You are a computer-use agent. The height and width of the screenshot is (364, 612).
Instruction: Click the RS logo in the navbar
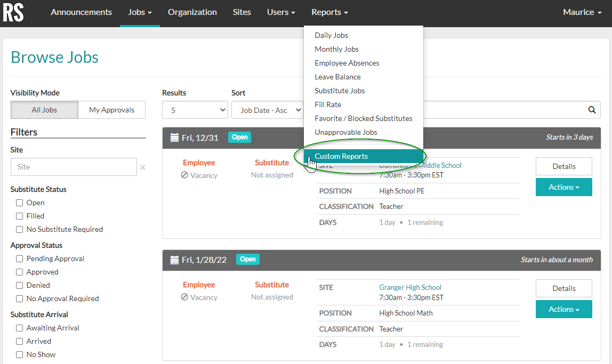coord(13,13)
